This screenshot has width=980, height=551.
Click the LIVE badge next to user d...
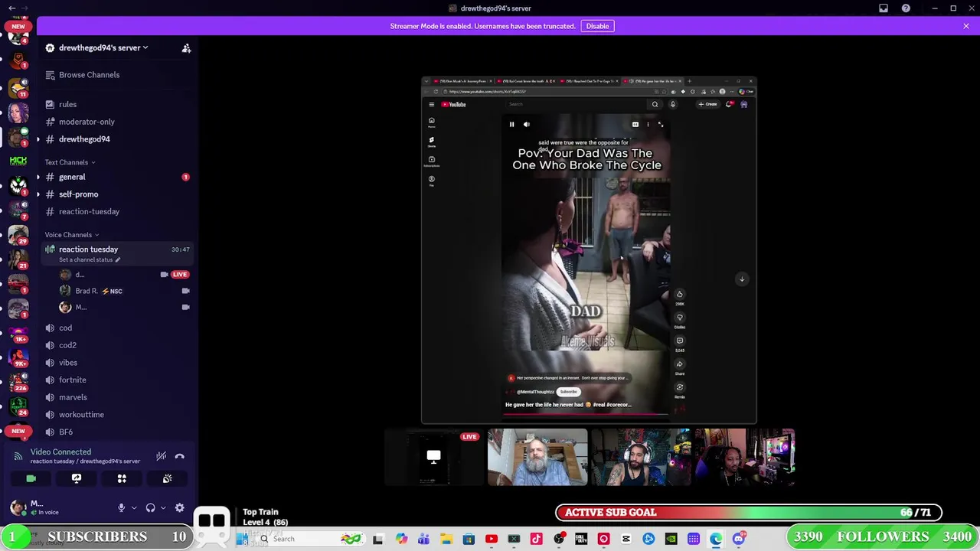point(180,274)
